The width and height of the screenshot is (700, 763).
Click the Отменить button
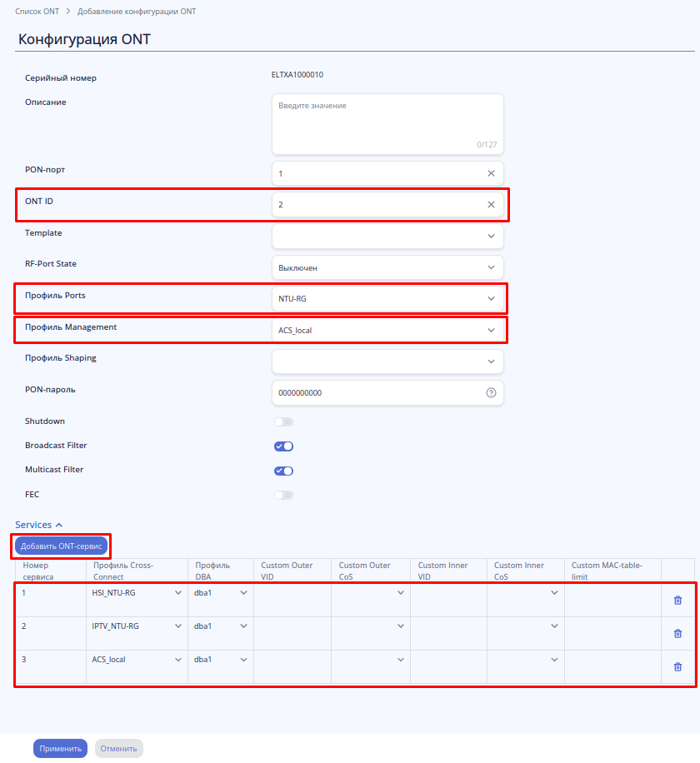coord(119,748)
